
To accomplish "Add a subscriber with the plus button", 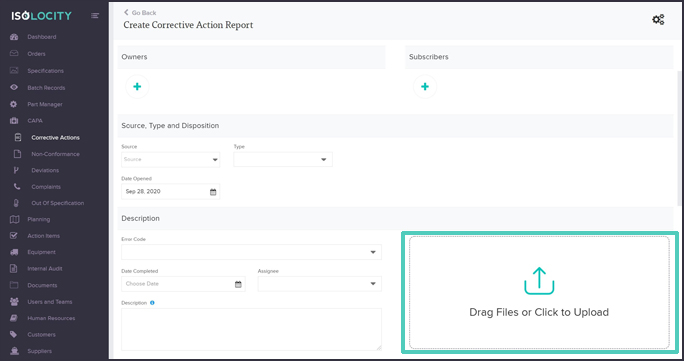I will 425,87.
